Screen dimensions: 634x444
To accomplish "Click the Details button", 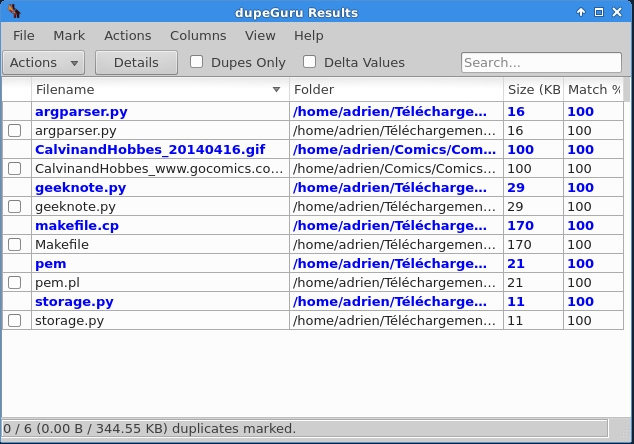I will coord(136,62).
